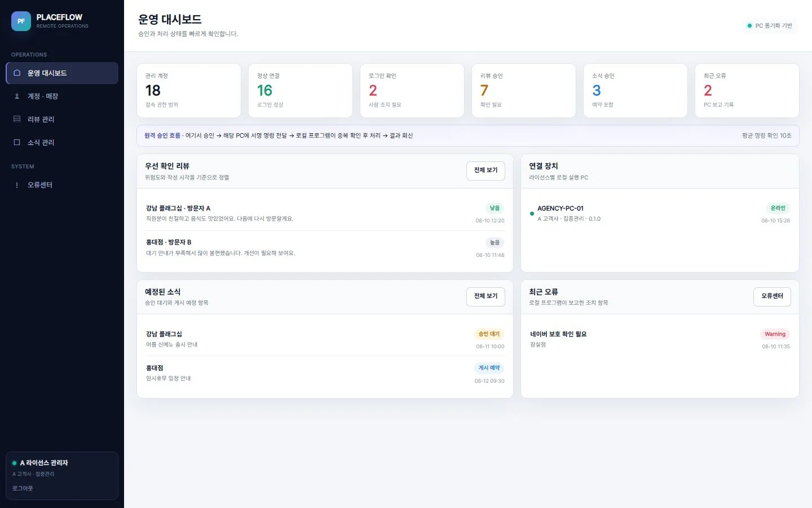
Task: Click timestamp 08-11 10:00
Action: (490, 347)
